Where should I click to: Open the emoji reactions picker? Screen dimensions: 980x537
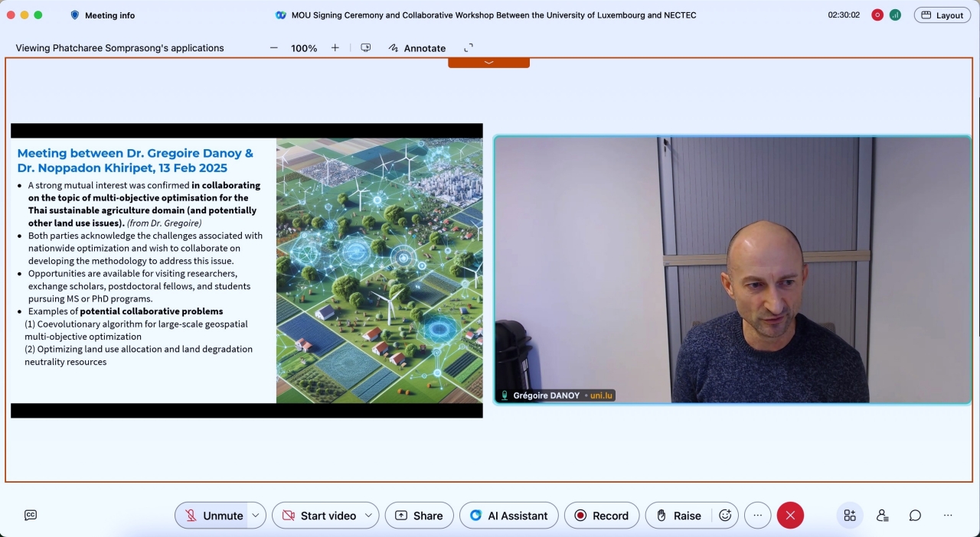725,516
